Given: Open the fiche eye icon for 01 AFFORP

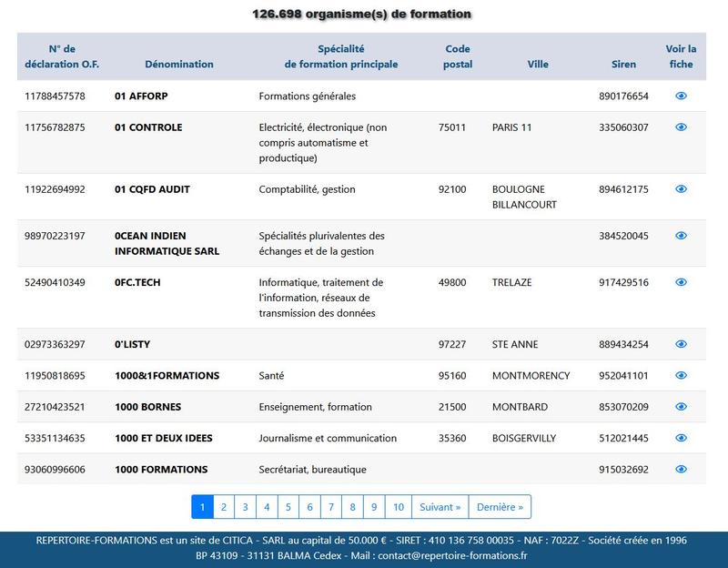Looking at the screenshot, I should tap(681, 96).
